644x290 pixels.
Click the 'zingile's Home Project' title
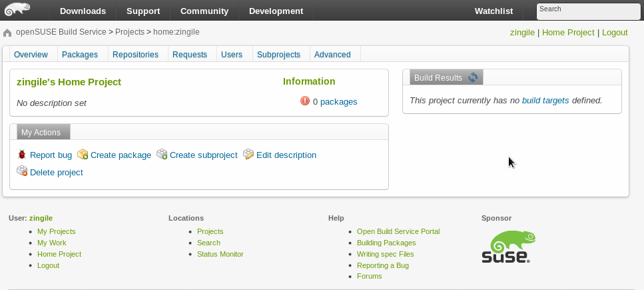tap(69, 82)
